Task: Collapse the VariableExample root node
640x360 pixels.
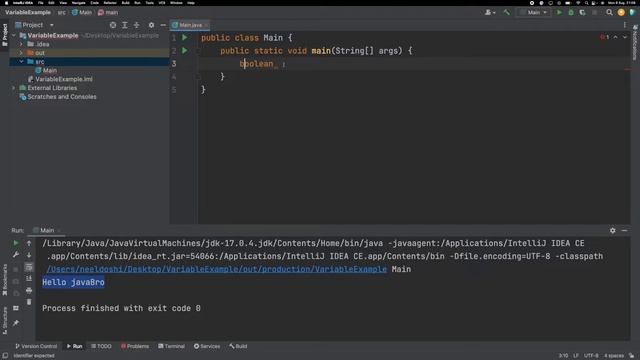Action: pyautogui.click(x=14, y=36)
